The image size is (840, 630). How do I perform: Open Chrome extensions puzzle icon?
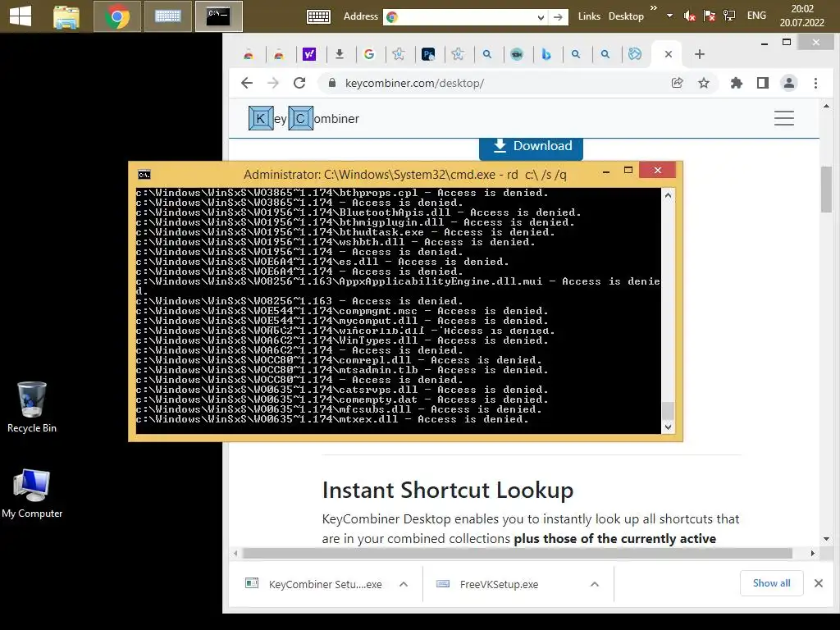(x=736, y=83)
